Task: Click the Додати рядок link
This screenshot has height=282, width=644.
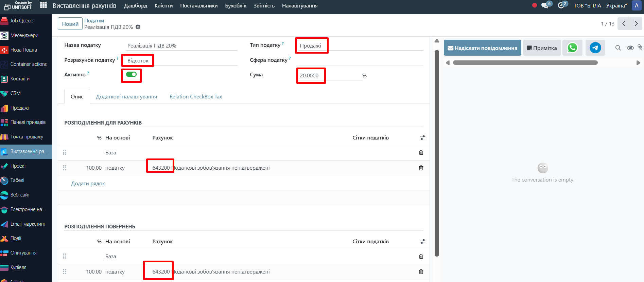Action: [x=88, y=184]
